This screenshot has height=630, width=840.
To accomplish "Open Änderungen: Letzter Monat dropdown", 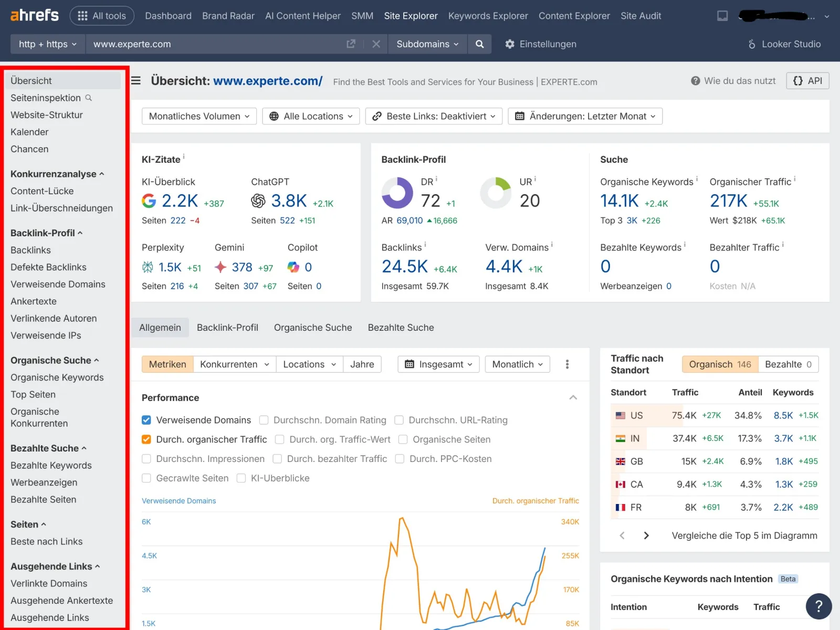I will (585, 116).
